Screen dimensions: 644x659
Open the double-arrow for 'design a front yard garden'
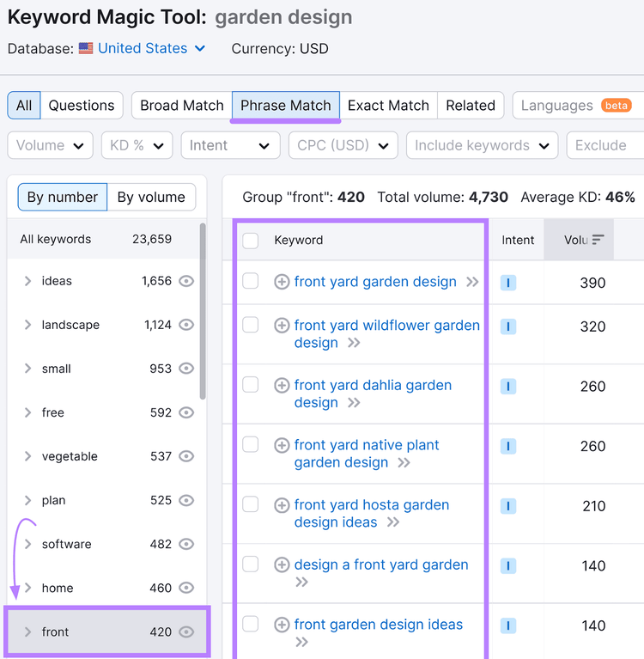click(301, 582)
